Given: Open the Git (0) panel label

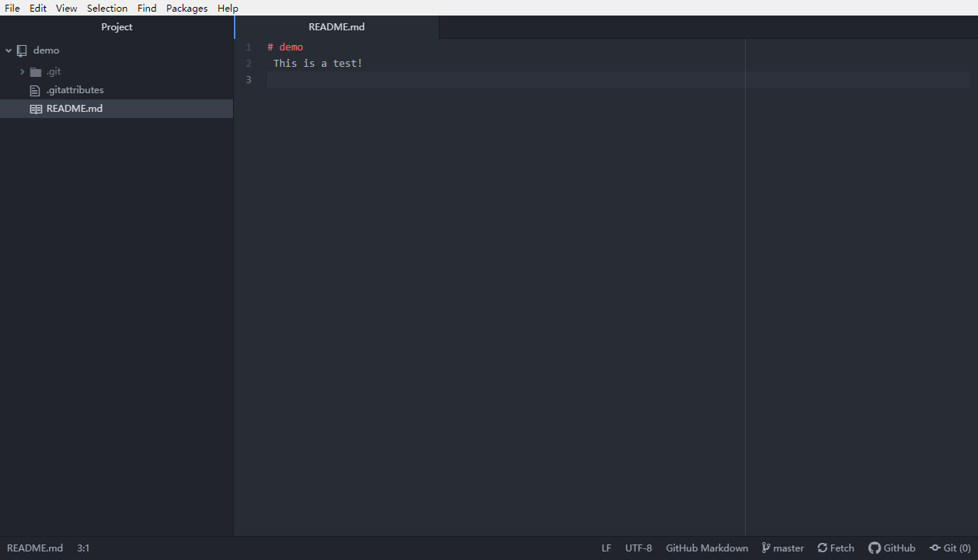Looking at the screenshot, I should coord(957,548).
